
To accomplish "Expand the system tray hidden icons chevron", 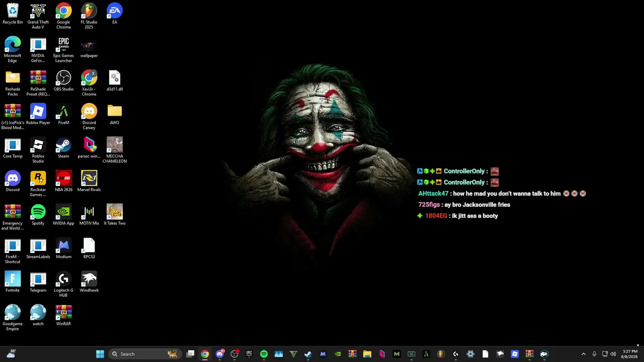I will (x=583, y=354).
